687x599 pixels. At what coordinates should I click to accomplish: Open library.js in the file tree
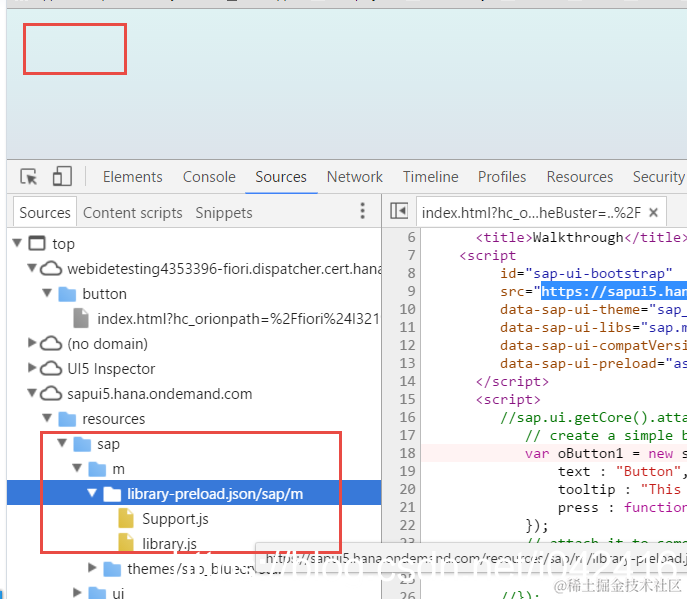(170, 544)
